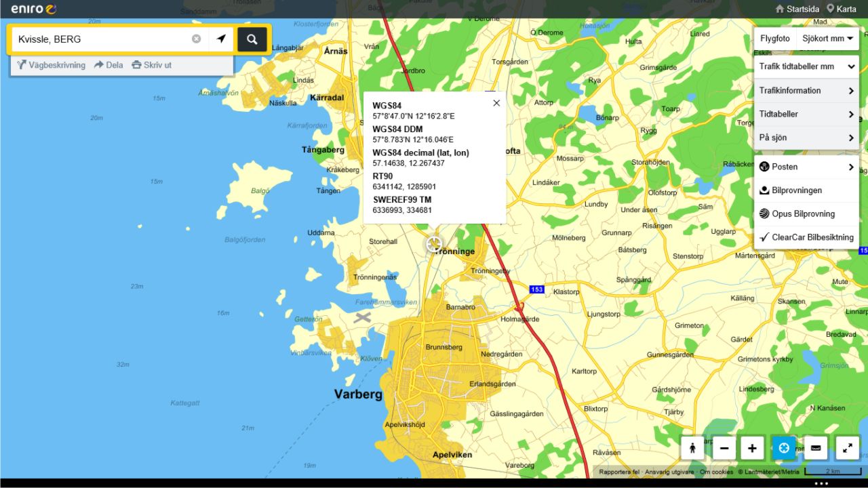
Task: Zoom out the map
Action: [x=724, y=448]
